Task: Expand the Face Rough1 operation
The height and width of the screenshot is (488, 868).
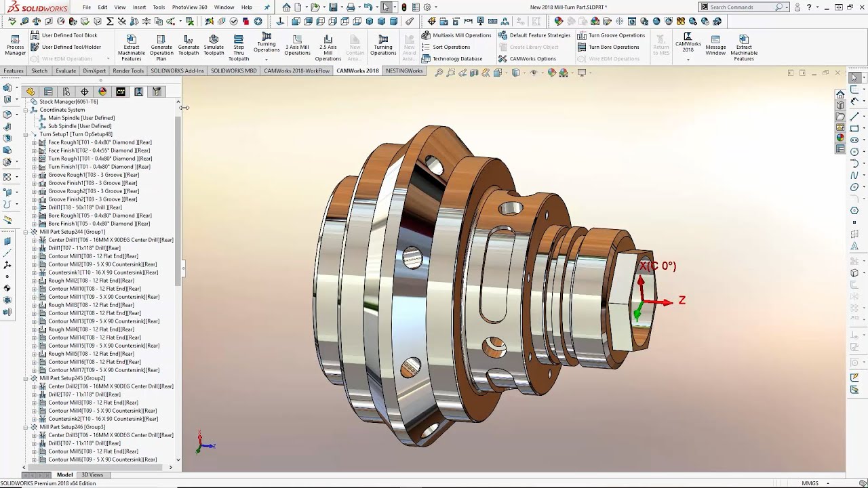Action: (35, 142)
